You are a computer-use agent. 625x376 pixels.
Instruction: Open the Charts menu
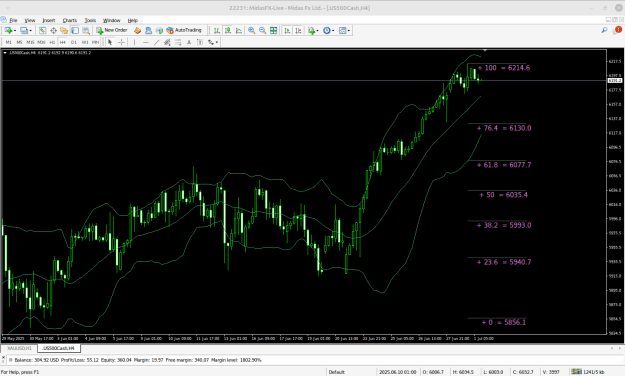click(69, 20)
